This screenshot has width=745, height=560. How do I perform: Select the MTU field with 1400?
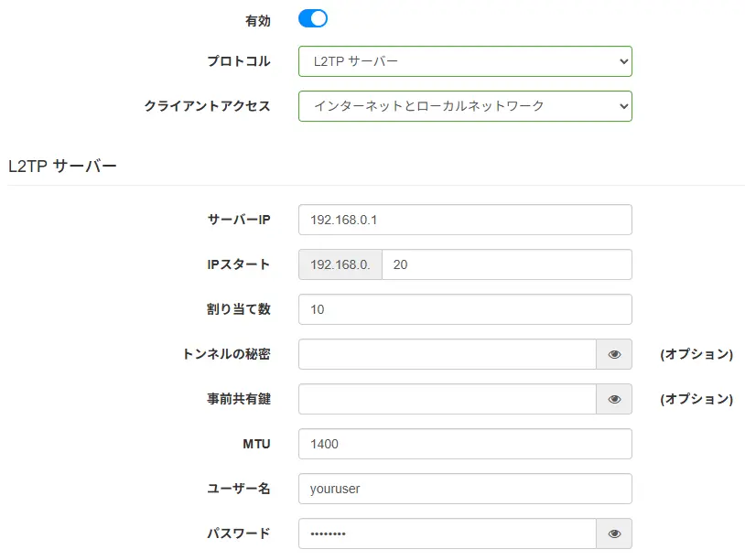[465, 444]
